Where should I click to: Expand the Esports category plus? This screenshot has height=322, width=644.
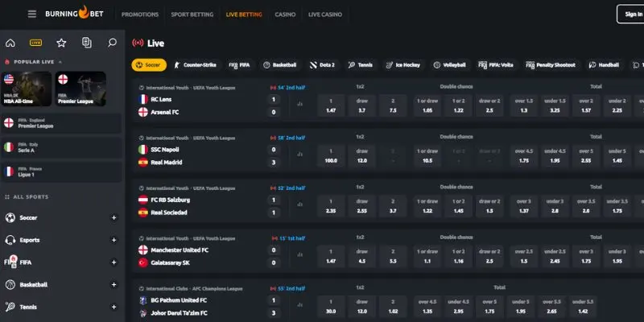point(114,240)
